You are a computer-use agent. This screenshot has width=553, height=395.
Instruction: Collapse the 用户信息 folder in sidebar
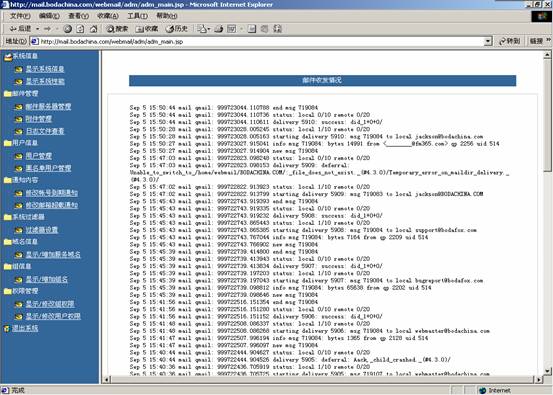pos(21,143)
